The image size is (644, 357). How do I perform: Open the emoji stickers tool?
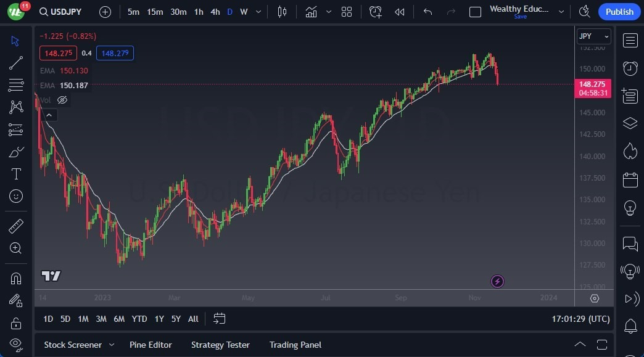pyautogui.click(x=15, y=196)
